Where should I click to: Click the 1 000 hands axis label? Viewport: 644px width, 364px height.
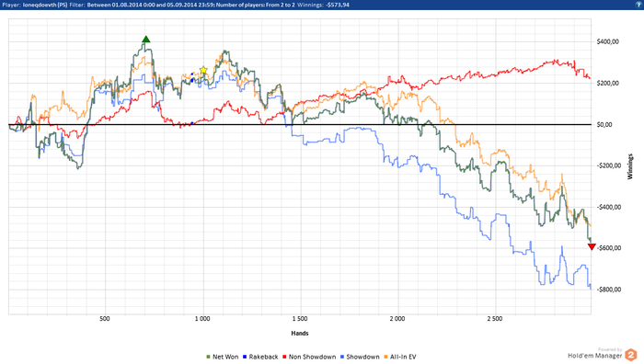pyautogui.click(x=202, y=319)
